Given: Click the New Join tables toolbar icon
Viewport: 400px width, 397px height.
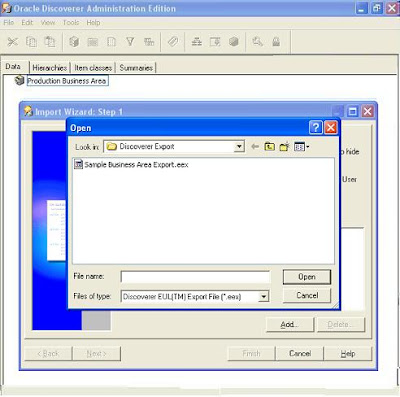Looking at the screenshot, I should 149,42.
